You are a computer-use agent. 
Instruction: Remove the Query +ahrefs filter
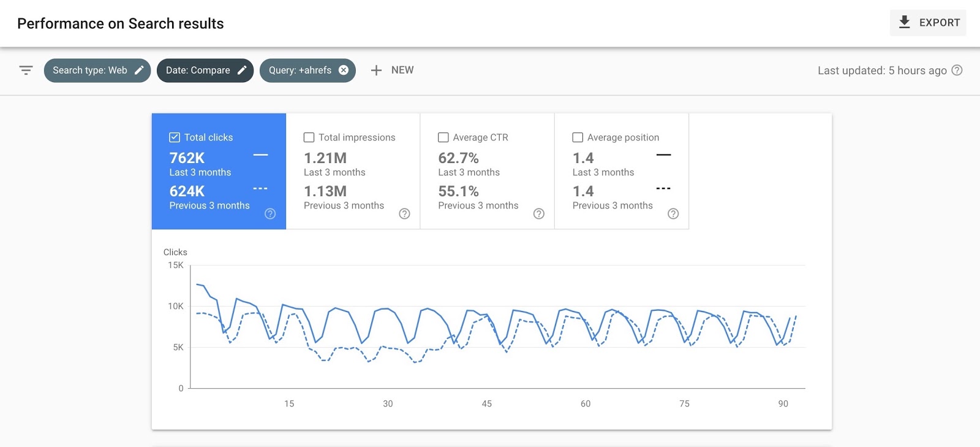coord(344,71)
